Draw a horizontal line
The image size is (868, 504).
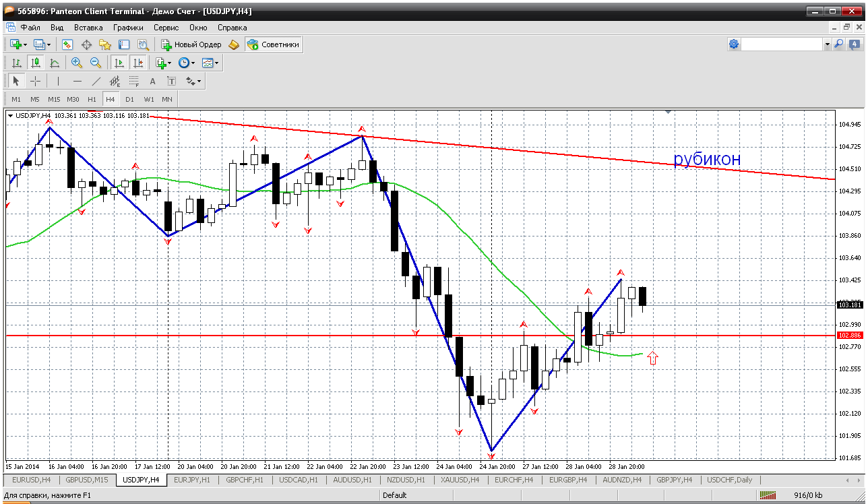point(77,81)
